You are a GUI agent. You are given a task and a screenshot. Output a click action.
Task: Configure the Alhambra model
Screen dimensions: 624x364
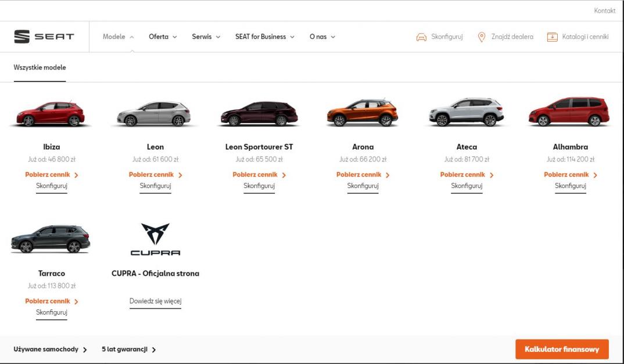[571, 186]
